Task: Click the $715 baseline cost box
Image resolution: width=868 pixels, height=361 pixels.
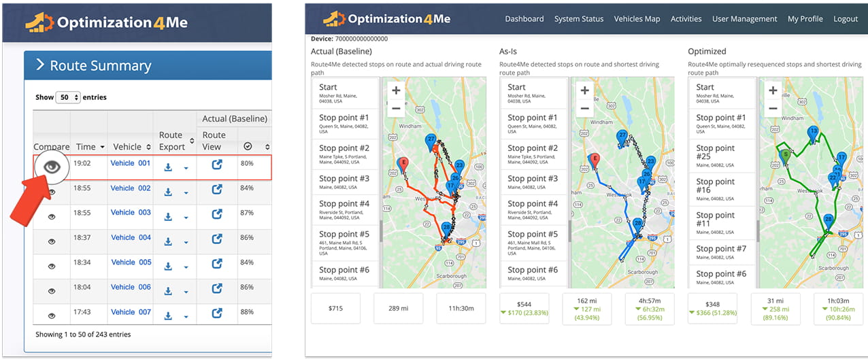Action: click(337, 308)
